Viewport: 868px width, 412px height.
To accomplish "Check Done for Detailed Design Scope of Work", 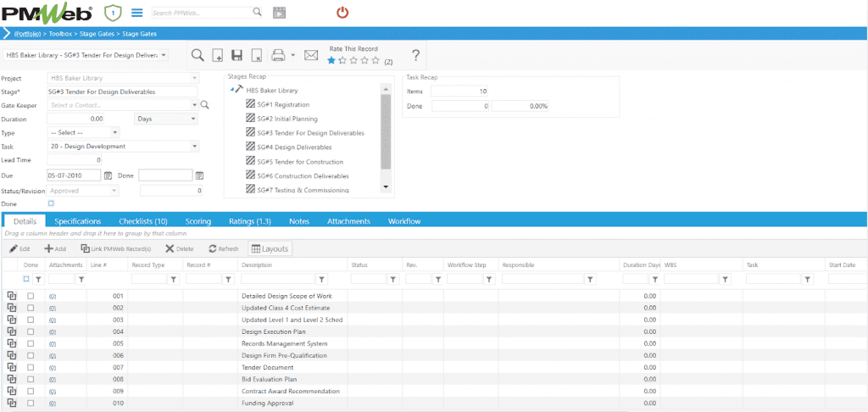I will point(31,296).
